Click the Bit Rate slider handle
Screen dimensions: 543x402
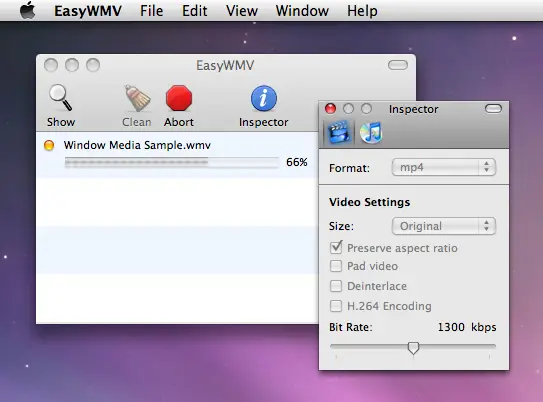pos(413,348)
